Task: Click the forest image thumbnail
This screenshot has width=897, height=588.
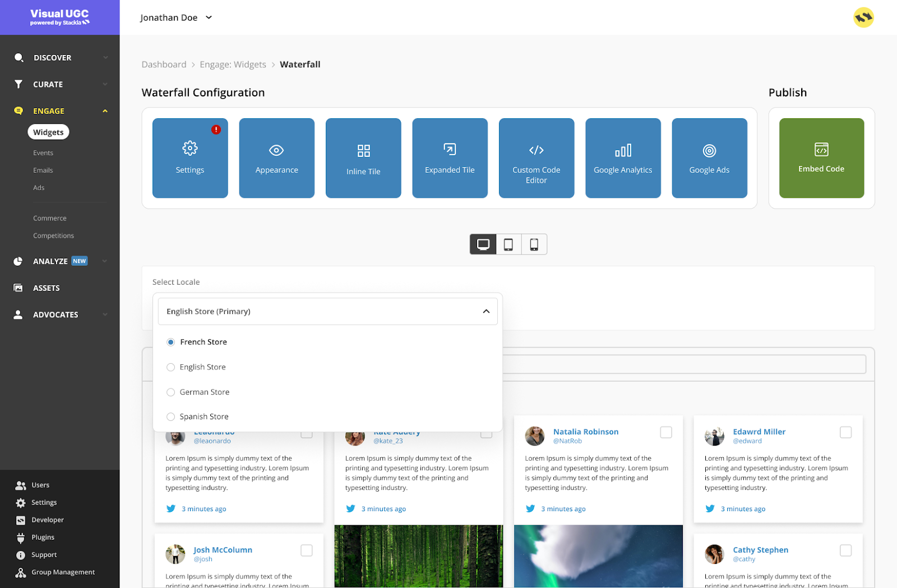Action: (x=419, y=556)
